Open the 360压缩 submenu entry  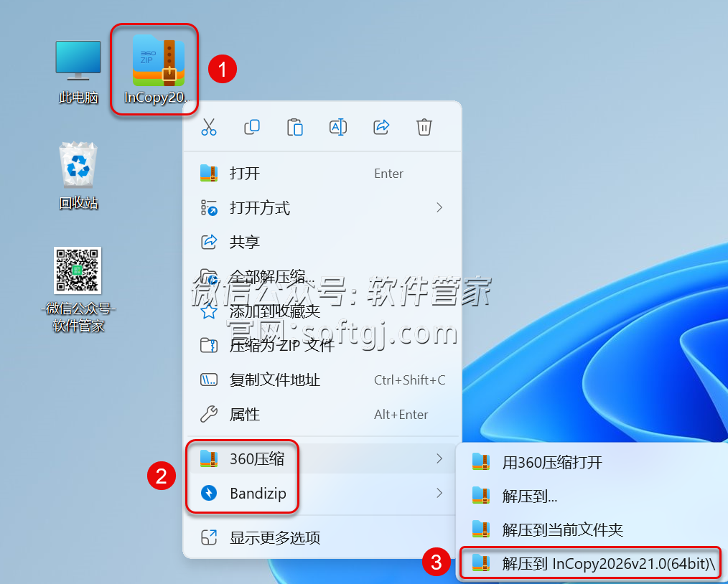(322, 458)
